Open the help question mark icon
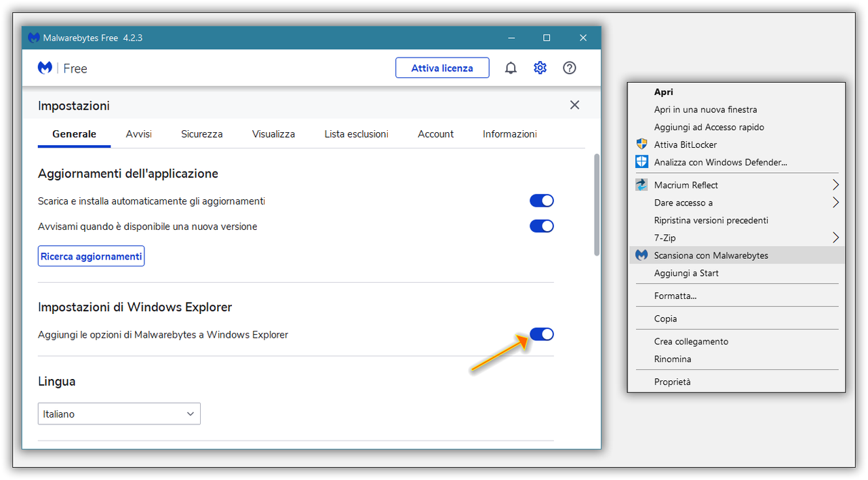The width and height of the screenshot is (868, 480). click(570, 68)
